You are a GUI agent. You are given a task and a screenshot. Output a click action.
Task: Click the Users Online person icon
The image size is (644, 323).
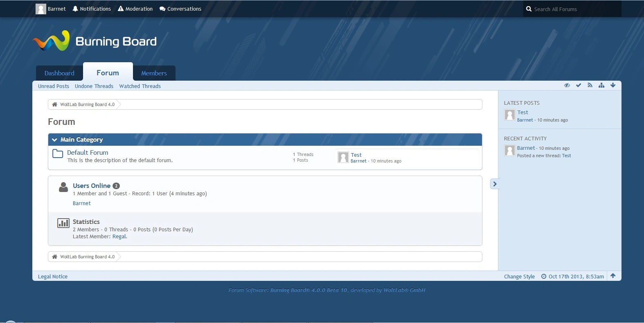point(63,187)
